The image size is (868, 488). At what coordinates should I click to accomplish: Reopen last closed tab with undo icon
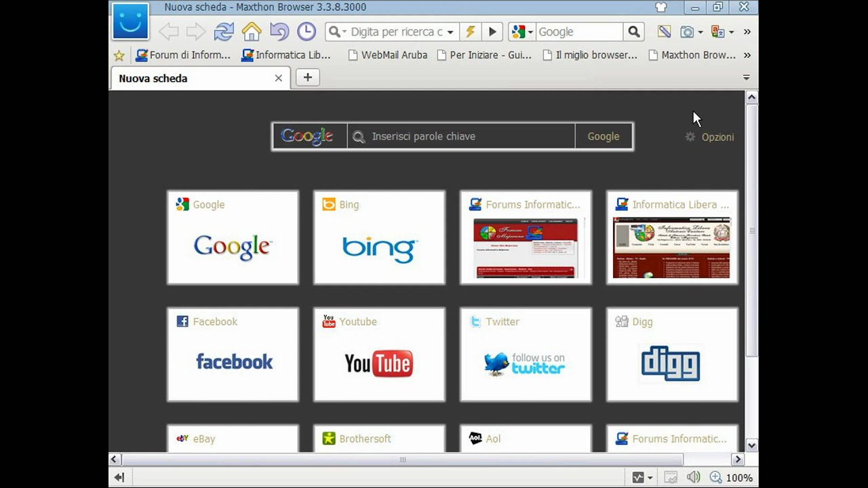[279, 32]
